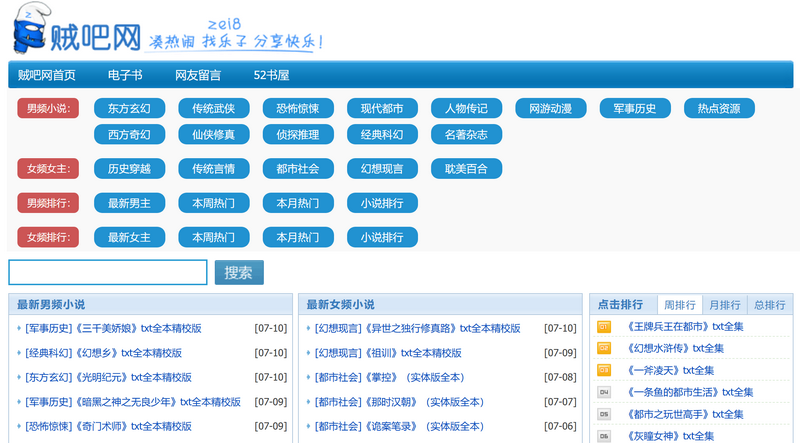Click the orange 01 rank badge
The height and width of the screenshot is (443, 800).
click(604, 327)
